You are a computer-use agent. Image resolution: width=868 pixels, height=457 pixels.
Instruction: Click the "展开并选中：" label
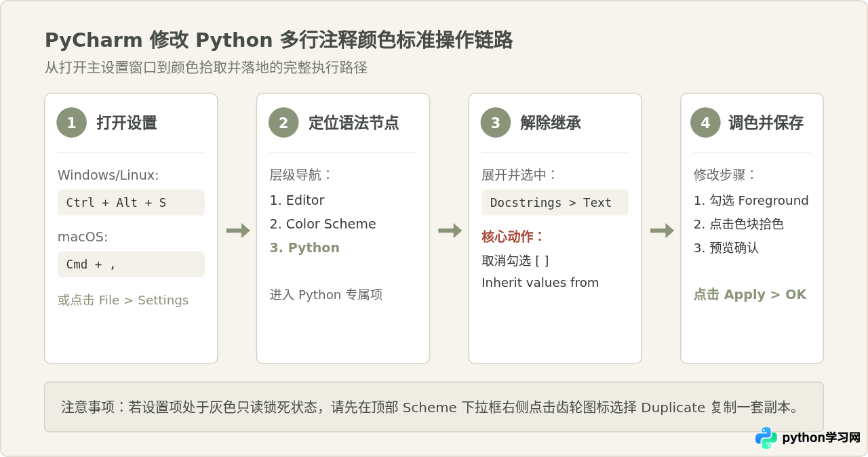click(x=520, y=175)
